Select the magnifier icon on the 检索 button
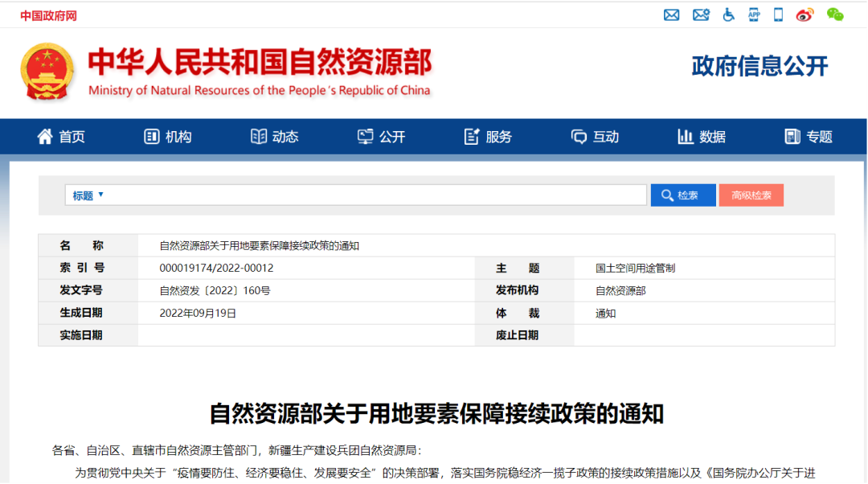The width and height of the screenshot is (868, 484). pyautogui.click(x=667, y=195)
